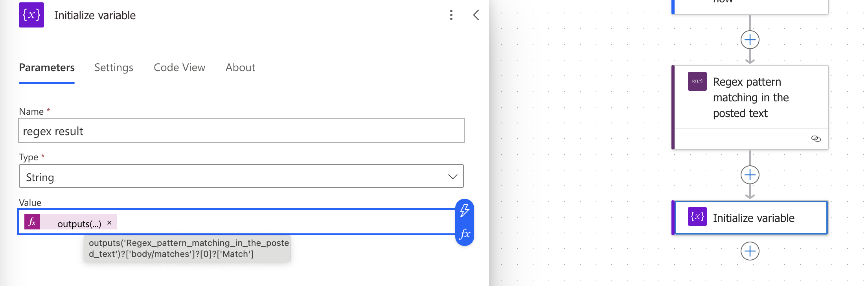This screenshot has width=868, height=286.
Task: Switch to the Settings tab
Action: point(114,68)
